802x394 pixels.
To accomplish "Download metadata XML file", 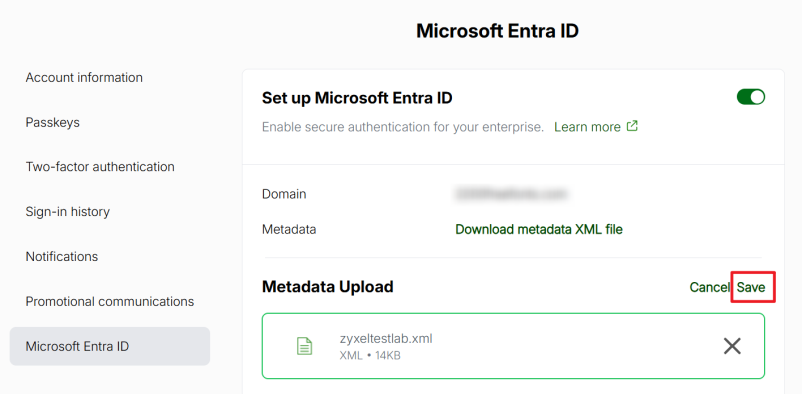I will [539, 229].
